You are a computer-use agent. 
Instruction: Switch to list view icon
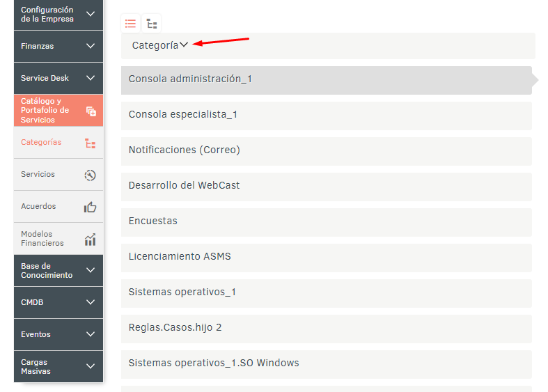[130, 24]
